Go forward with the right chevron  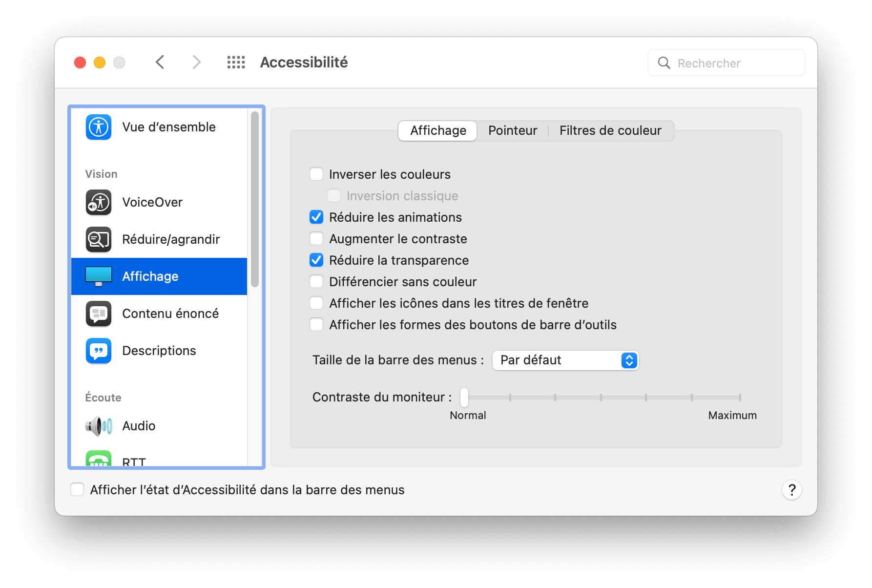pos(196,63)
